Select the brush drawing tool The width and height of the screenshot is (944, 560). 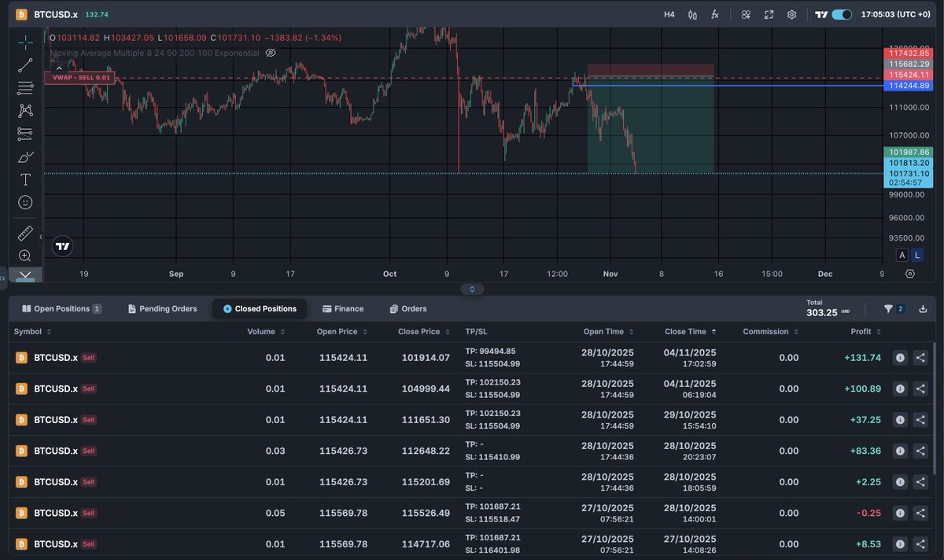coord(25,157)
